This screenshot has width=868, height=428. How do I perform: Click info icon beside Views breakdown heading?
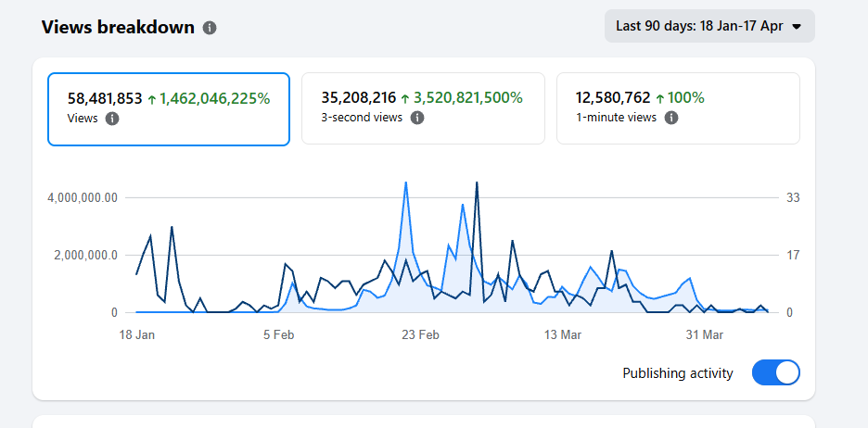210,28
